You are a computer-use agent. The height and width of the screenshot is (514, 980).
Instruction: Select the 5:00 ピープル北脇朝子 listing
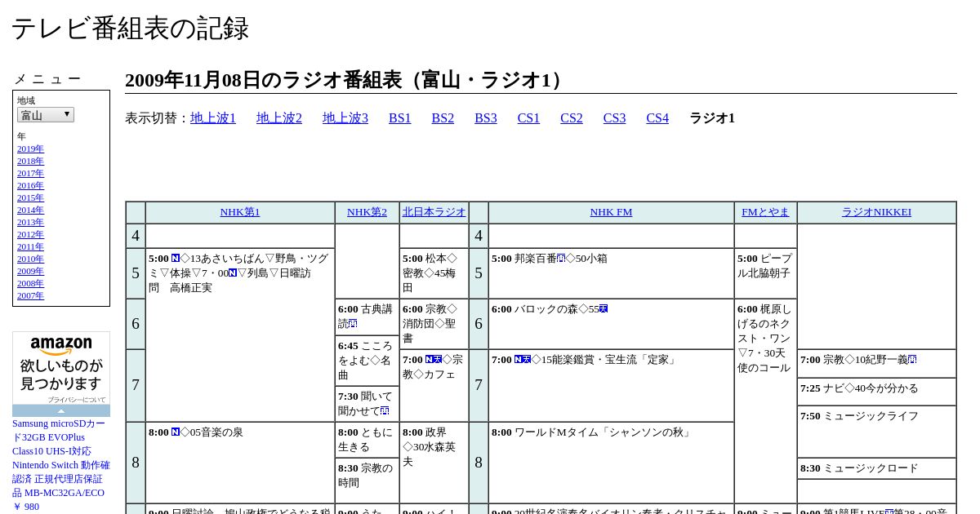765,273
